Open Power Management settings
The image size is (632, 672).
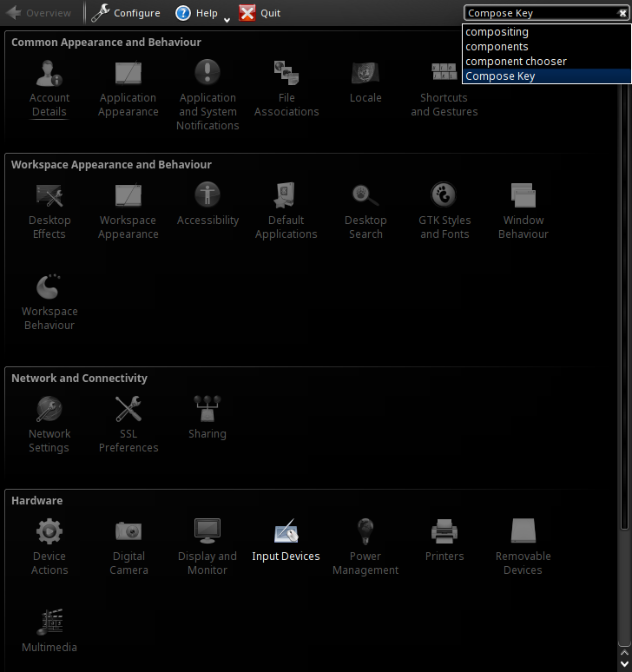pos(365,547)
